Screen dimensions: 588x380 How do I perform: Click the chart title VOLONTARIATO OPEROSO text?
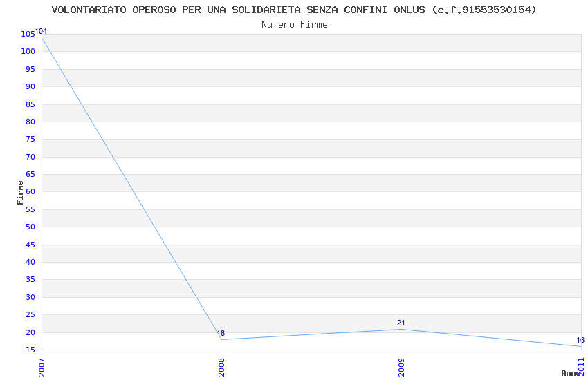click(x=293, y=10)
